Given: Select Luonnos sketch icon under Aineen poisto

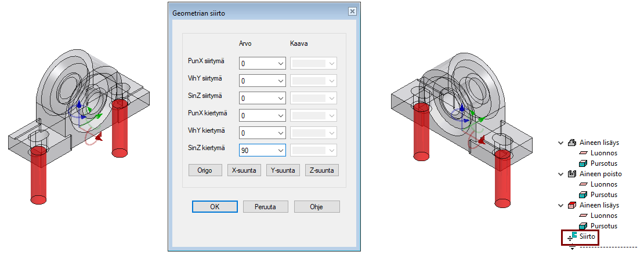Looking at the screenshot, I should [583, 184].
